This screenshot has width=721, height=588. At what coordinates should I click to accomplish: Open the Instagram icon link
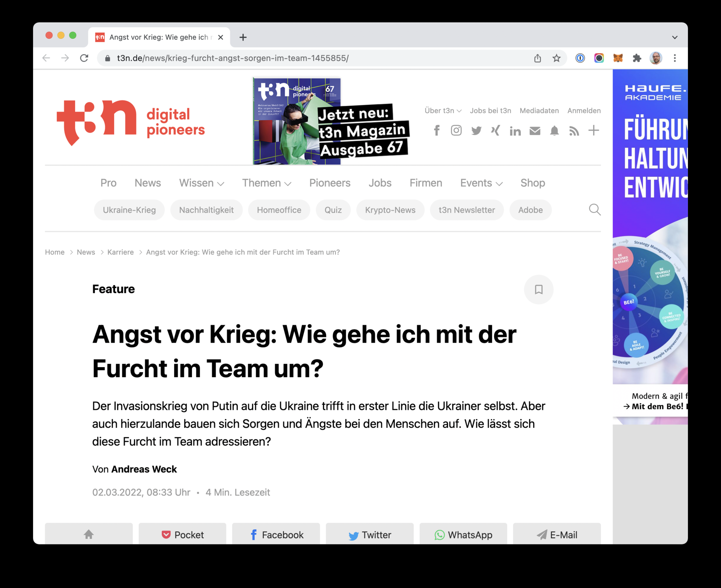(x=456, y=130)
